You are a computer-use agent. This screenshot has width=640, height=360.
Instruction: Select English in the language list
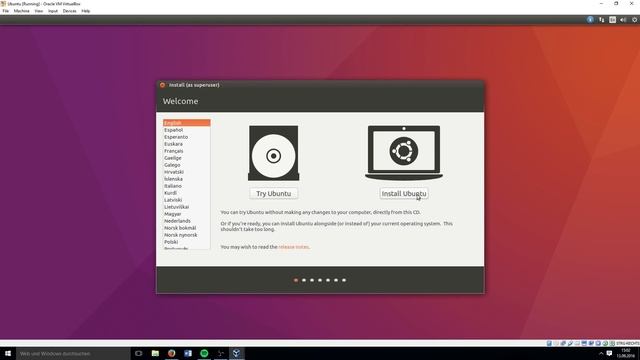click(187, 123)
